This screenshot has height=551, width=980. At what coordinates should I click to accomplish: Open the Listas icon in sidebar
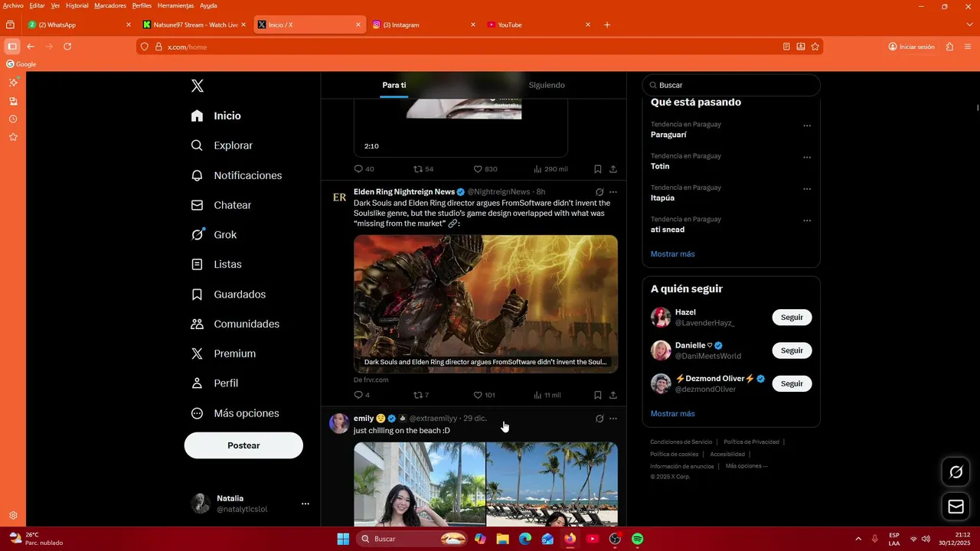pos(197,264)
